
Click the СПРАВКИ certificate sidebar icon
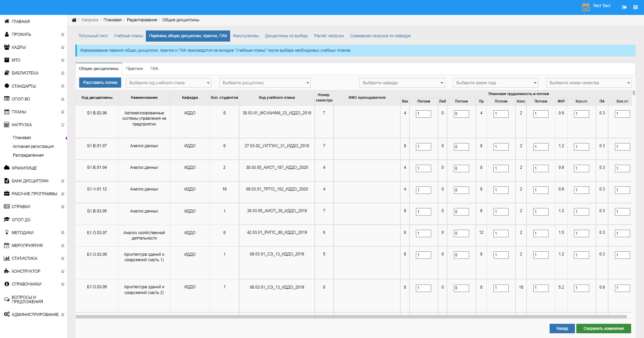(x=7, y=206)
